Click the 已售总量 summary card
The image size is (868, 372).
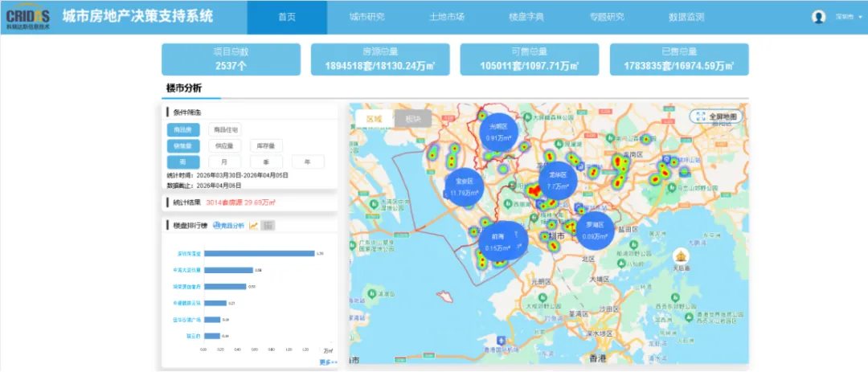(679, 59)
